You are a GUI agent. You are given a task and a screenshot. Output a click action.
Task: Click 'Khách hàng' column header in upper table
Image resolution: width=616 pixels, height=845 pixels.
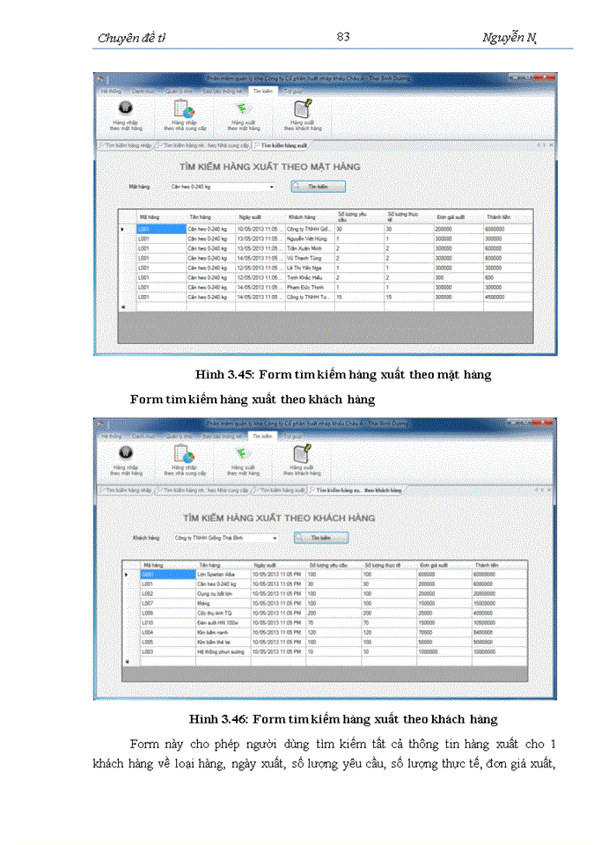tap(310, 217)
